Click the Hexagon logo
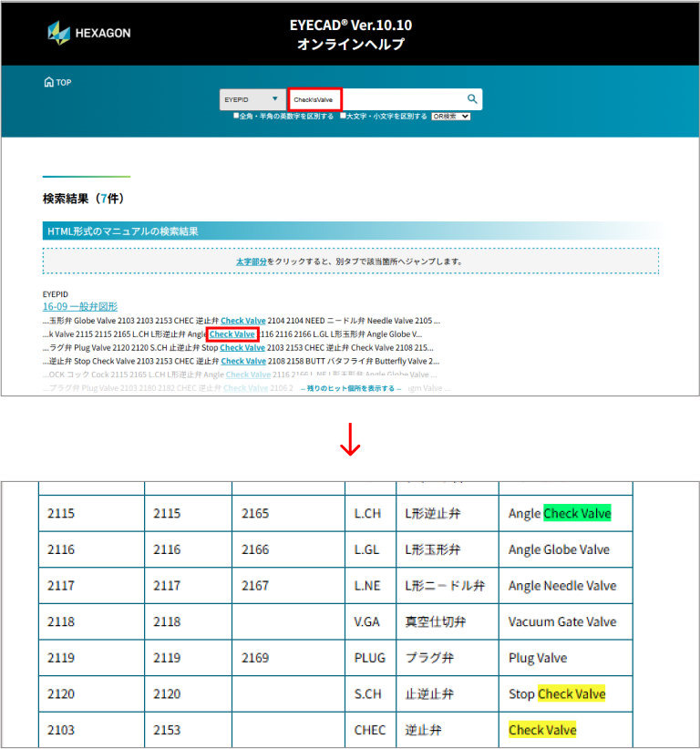The image size is (700, 749). (88, 33)
